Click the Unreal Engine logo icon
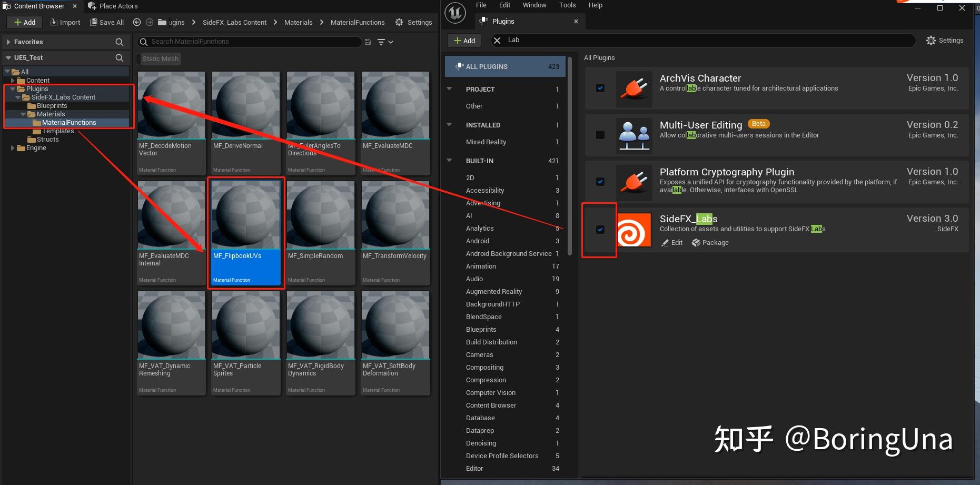980x485 pixels. [455, 13]
